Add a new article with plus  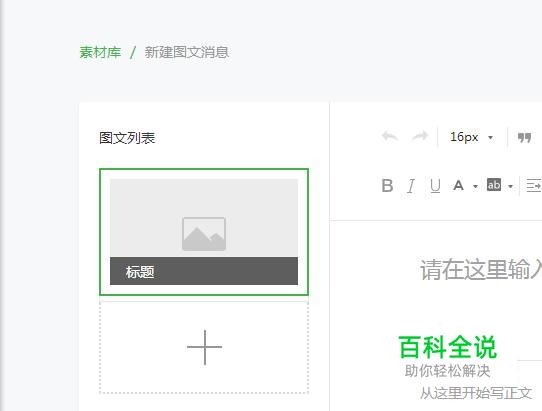pyautogui.click(x=204, y=347)
